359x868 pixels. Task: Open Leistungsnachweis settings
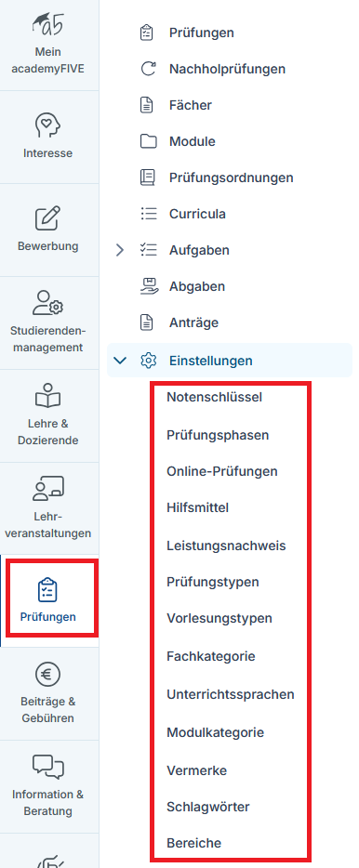coord(226,546)
